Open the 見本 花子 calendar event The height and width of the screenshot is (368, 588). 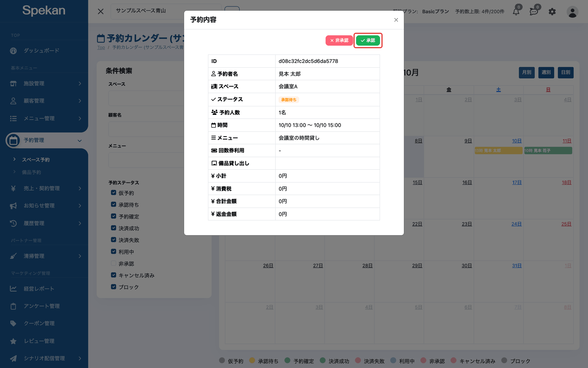coord(548,151)
